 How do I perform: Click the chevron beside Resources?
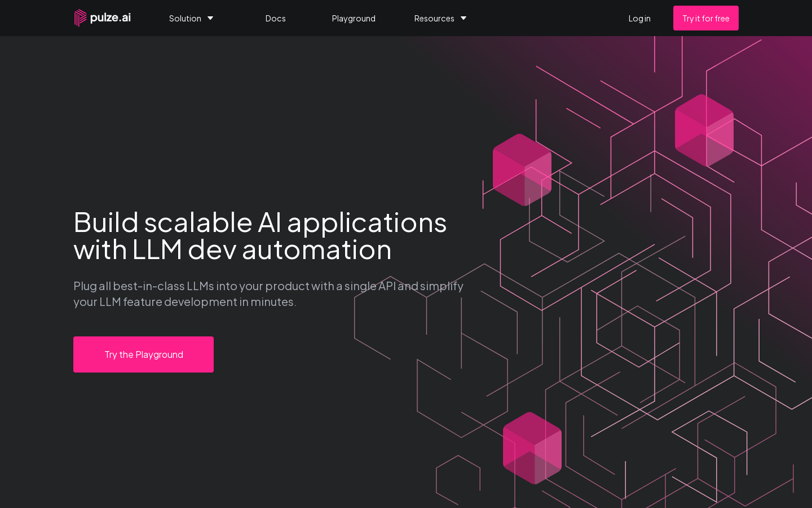(463, 18)
